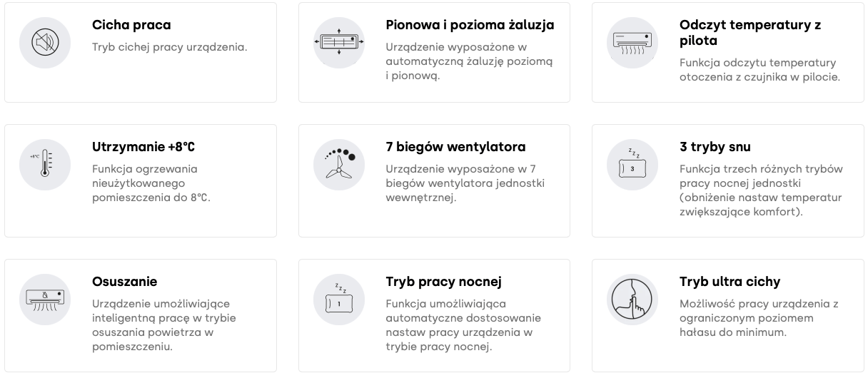This screenshot has height=373, width=868.
Task: Click the louver arrows icon for żaluzja
Action: point(339,43)
